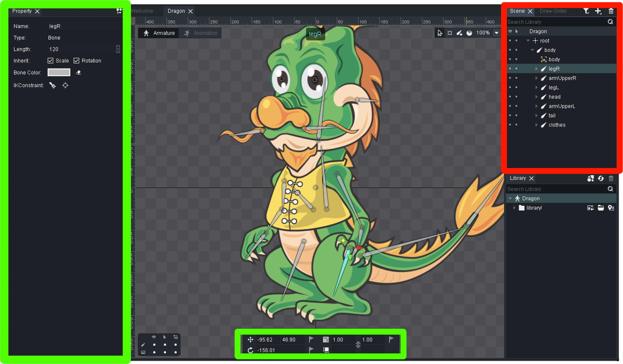The width and height of the screenshot is (623, 364).
Task: Switch to the Draw Order tab
Action: pyautogui.click(x=553, y=11)
